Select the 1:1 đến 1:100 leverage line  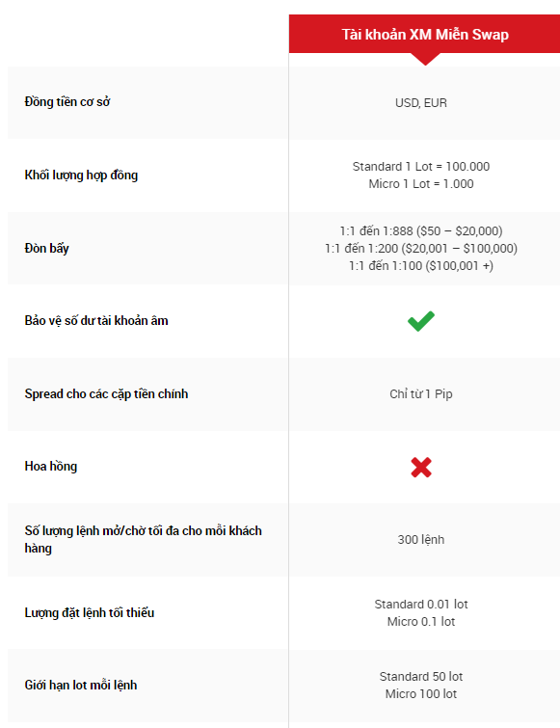(x=421, y=265)
